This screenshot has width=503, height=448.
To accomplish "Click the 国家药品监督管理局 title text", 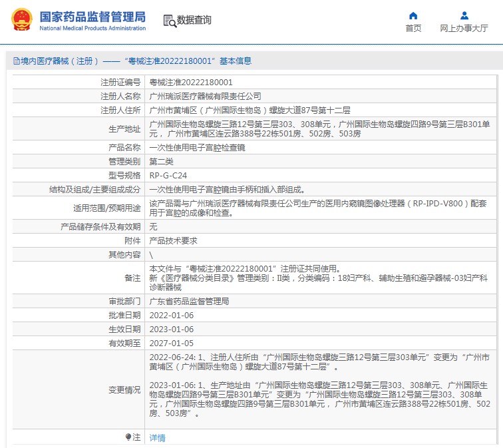I will [x=92, y=16].
